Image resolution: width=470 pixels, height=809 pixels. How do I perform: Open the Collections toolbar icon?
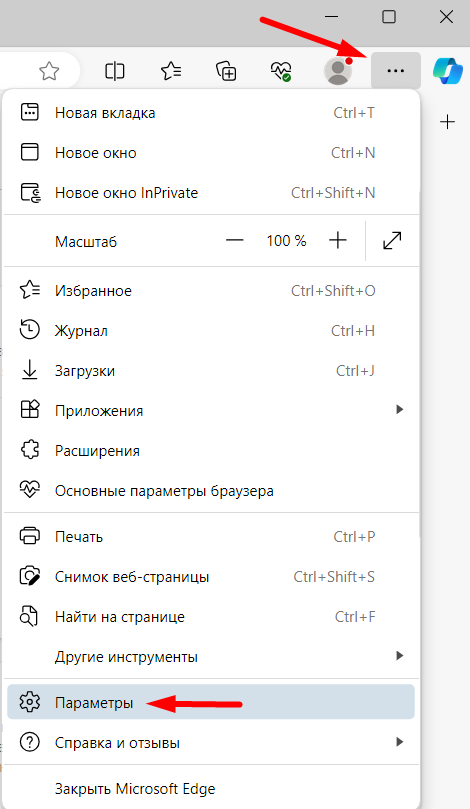(226, 71)
